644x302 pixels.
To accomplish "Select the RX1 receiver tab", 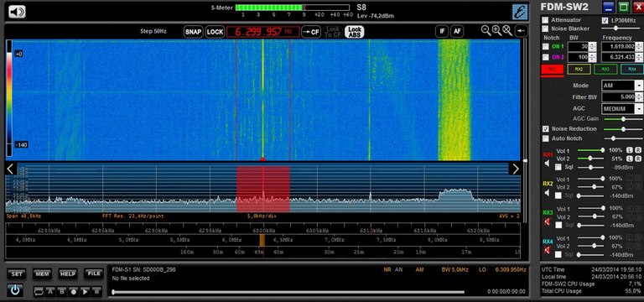I will pos(552,70).
